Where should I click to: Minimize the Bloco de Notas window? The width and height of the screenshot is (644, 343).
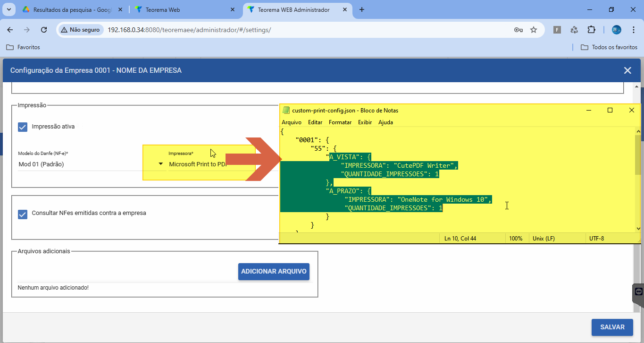coord(589,110)
